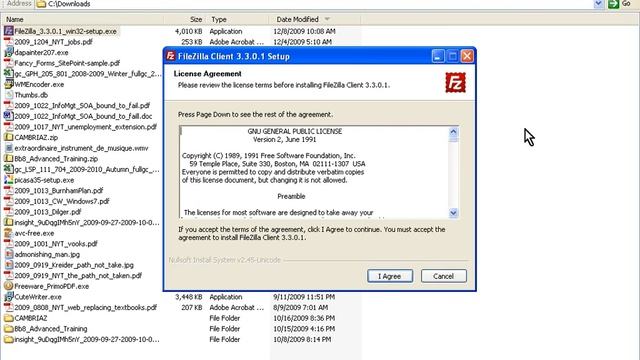This screenshot has width=640, height=360.
Task: Select the Fancy_Forms_SitePoint-sample.pdf icon
Action: coord(8,63)
